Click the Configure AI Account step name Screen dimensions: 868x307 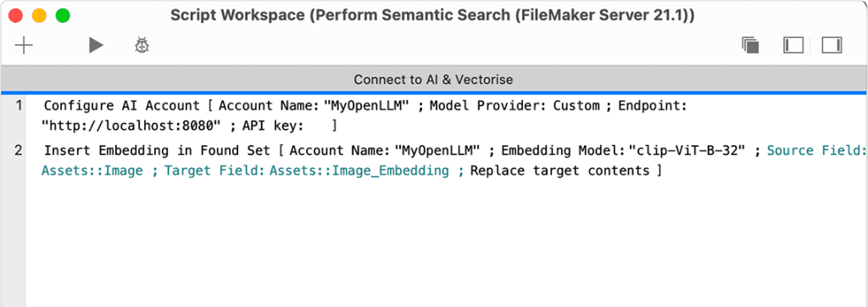(x=122, y=105)
